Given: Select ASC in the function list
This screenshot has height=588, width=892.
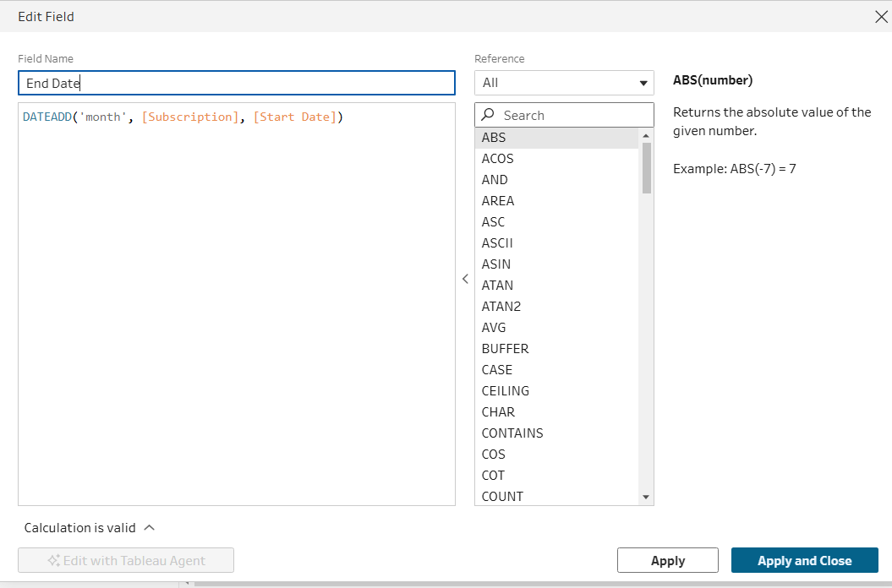Looking at the screenshot, I should click(556, 222).
